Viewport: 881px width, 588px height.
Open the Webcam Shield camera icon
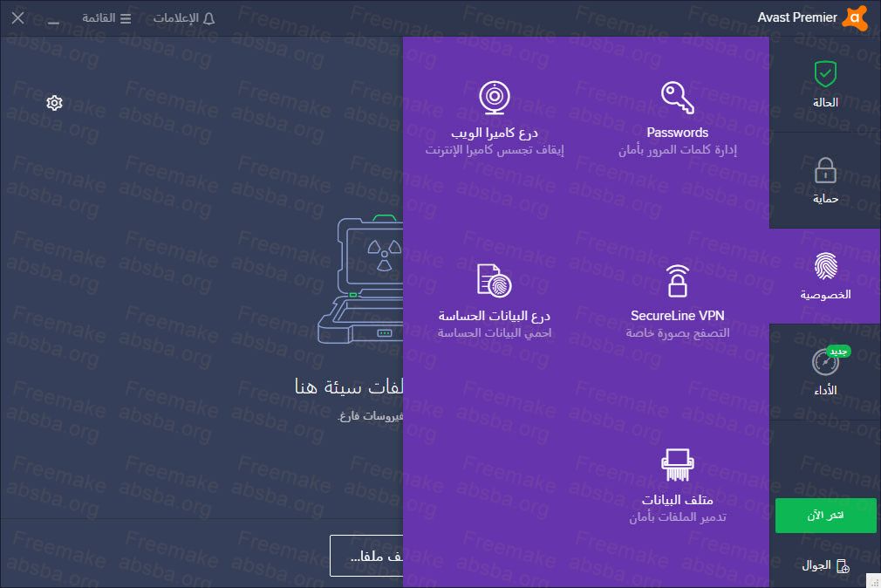click(x=495, y=97)
